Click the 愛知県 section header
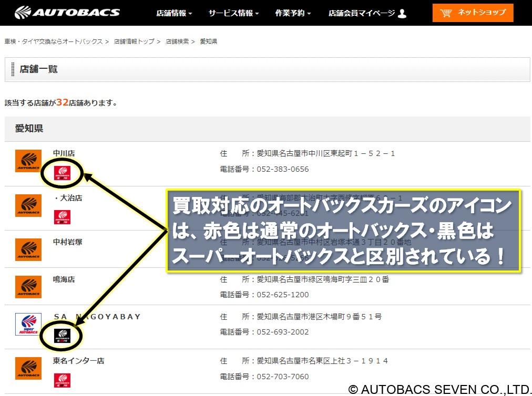532x396 pixels. (x=28, y=128)
